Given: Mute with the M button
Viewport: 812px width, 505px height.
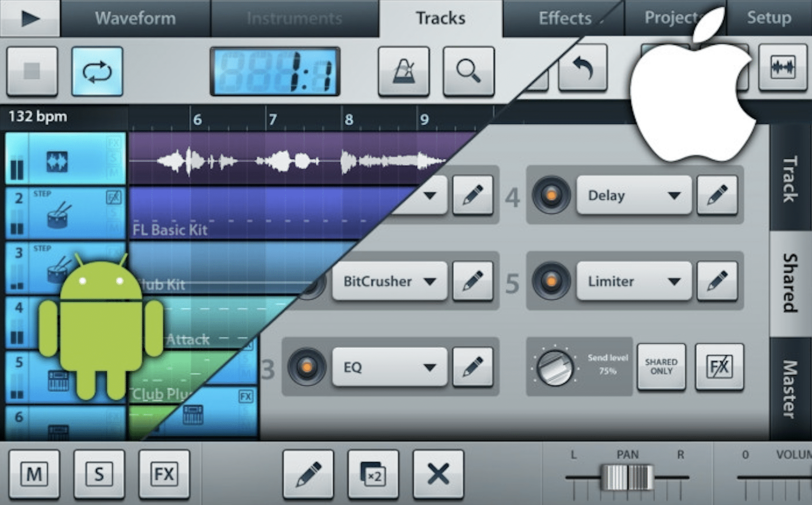Looking at the screenshot, I should coord(34,473).
